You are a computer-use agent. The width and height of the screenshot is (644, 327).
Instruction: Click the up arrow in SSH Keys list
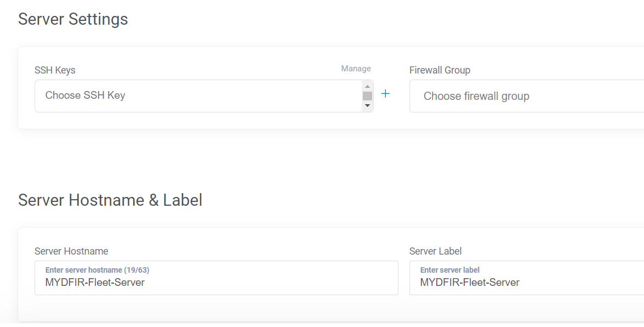[367, 86]
